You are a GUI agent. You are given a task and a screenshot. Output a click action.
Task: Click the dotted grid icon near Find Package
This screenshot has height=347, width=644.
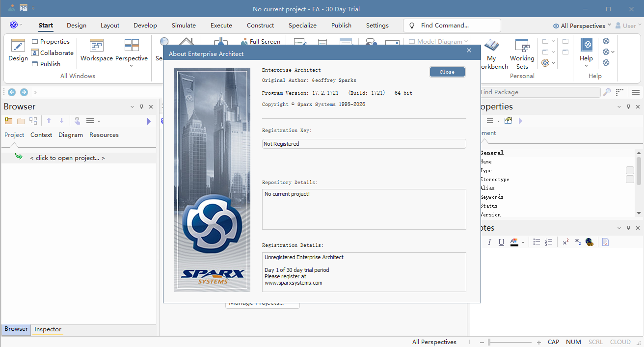620,92
